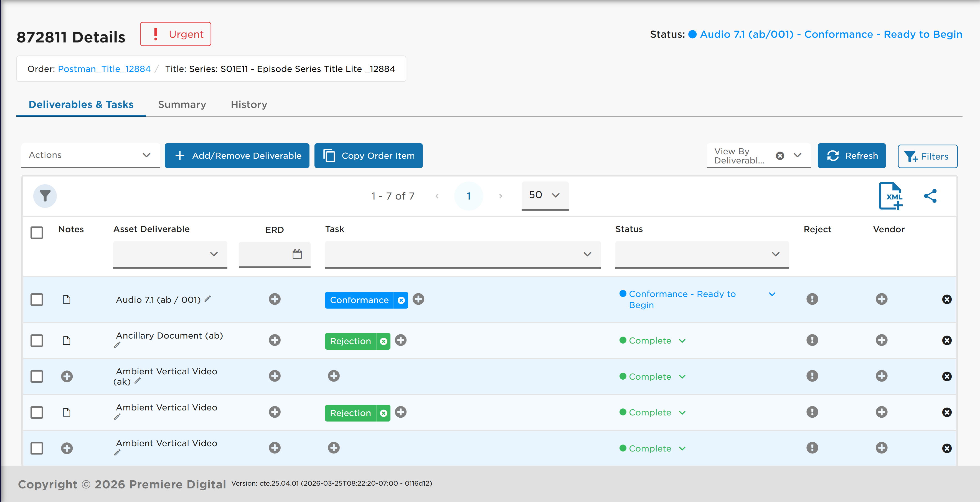The image size is (980, 502).
Task: Click Add/Remove Deliverable button
Action: coord(237,156)
